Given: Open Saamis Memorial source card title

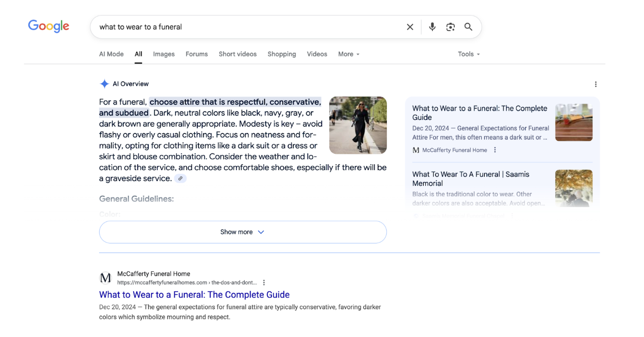Looking at the screenshot, I should click(471, 179).
